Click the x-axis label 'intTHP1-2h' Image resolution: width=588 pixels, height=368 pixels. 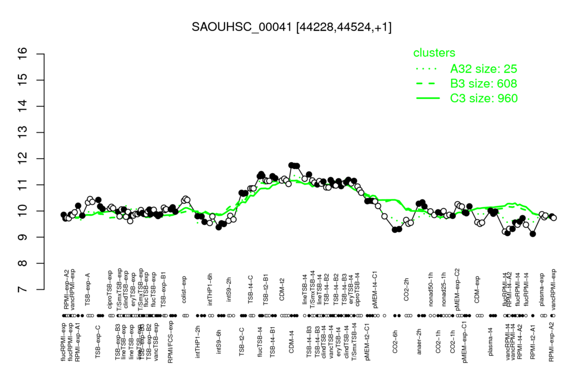click(198, 340)
